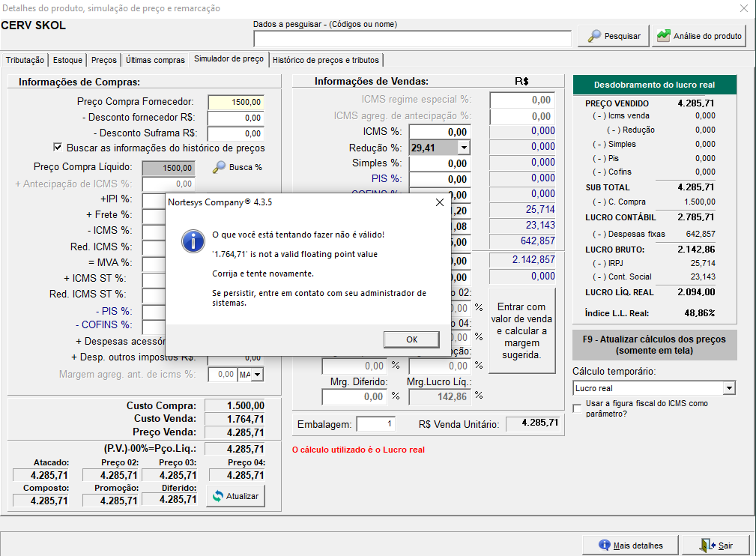Close the product details window
756x556 pixels.
744,8
